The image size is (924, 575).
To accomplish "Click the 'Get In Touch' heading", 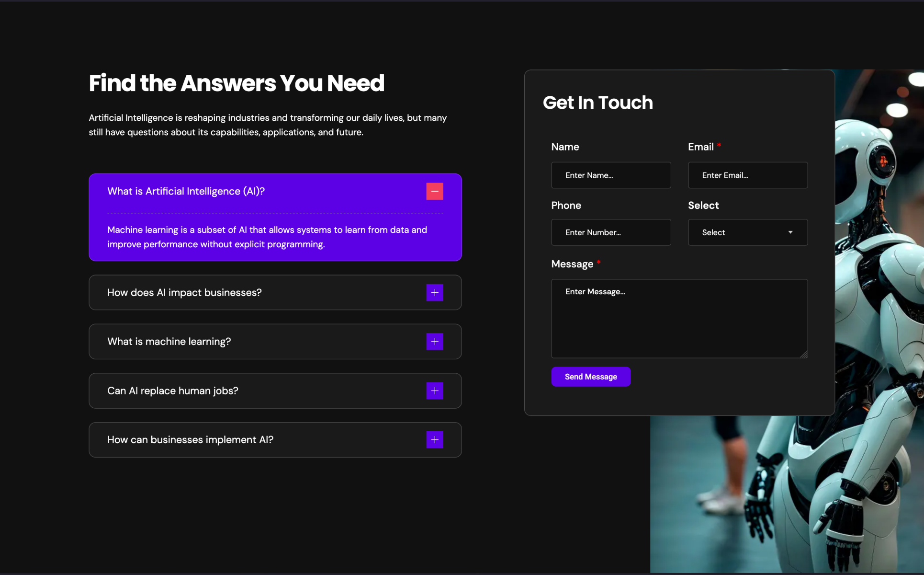I will [598, 103].
